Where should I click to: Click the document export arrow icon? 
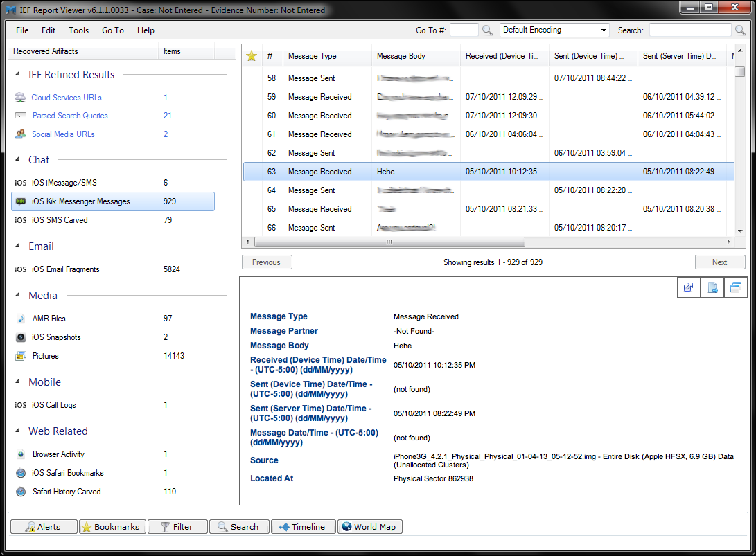(712, 287)
